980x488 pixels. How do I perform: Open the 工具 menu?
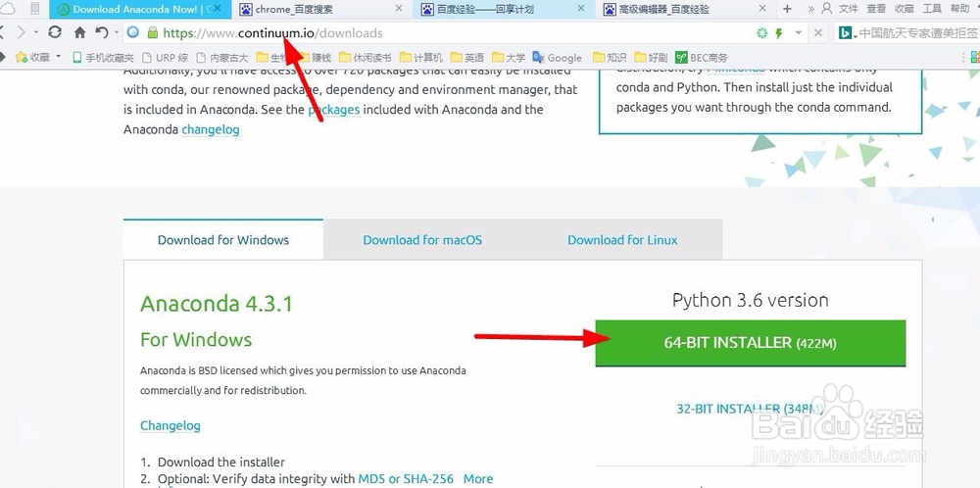(932, 9)
